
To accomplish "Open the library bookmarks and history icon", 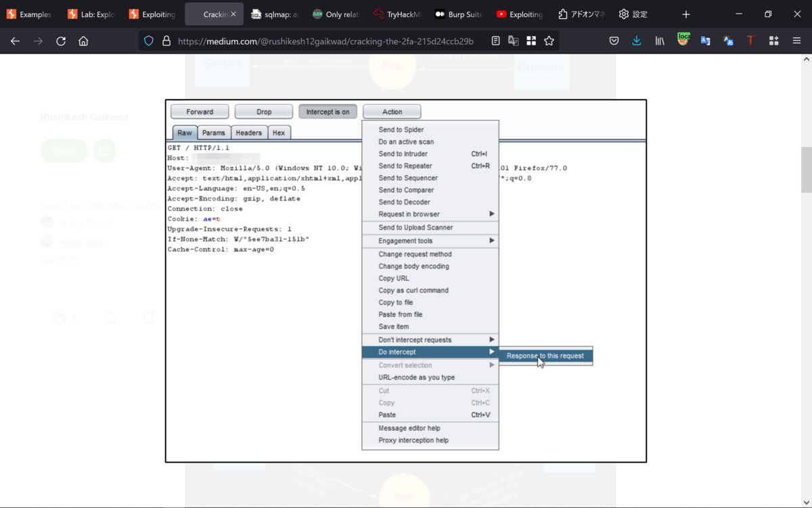I will [x=660, y=41].
